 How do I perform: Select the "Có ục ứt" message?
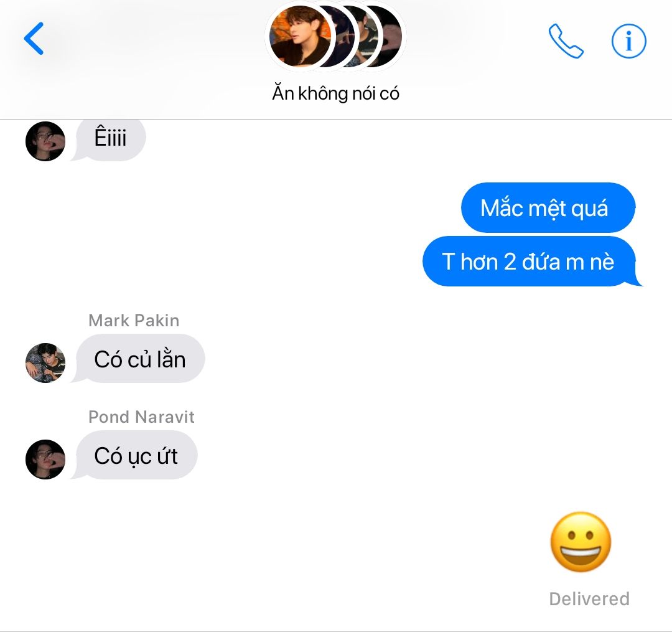(x=136, y=455)
